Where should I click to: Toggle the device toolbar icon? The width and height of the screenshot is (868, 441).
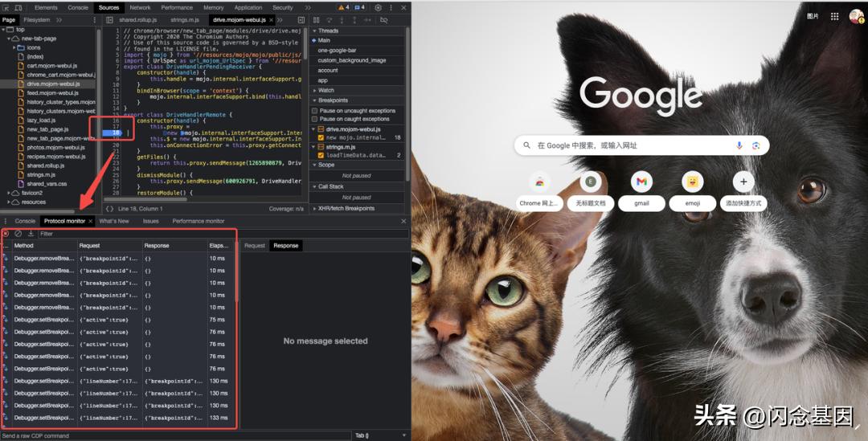(x=18, y=8)
